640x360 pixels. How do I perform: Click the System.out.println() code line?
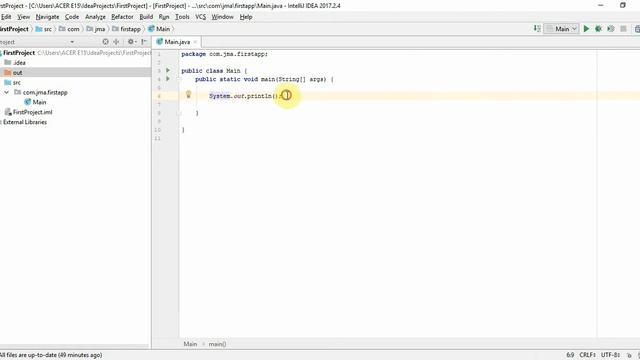coord(245,96)
